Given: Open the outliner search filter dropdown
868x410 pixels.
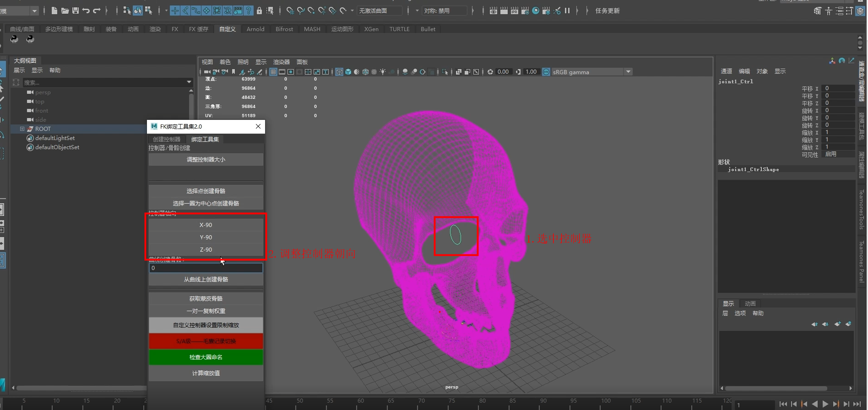Looking at the screenshot, I should click(189, 82).
